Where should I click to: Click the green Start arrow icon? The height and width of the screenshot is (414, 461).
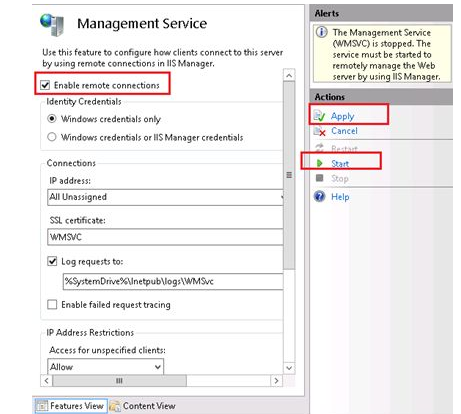tap(320, 163)
